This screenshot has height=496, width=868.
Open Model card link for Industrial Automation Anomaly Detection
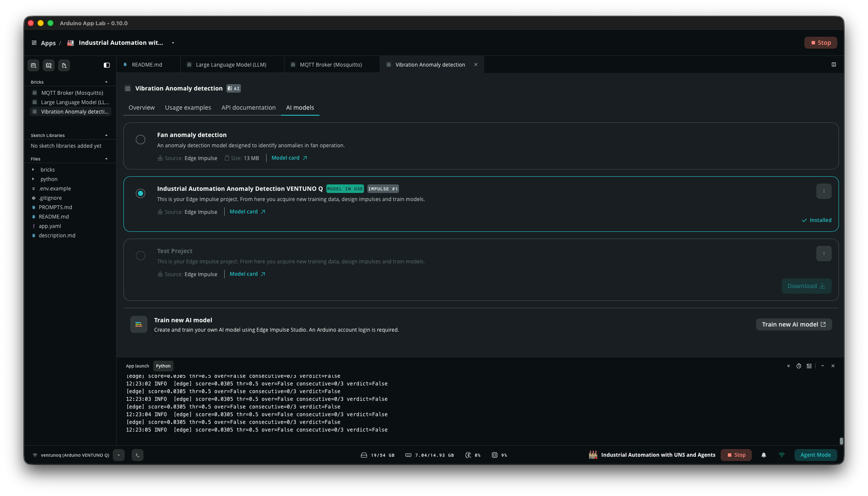(x=247, y=212)
